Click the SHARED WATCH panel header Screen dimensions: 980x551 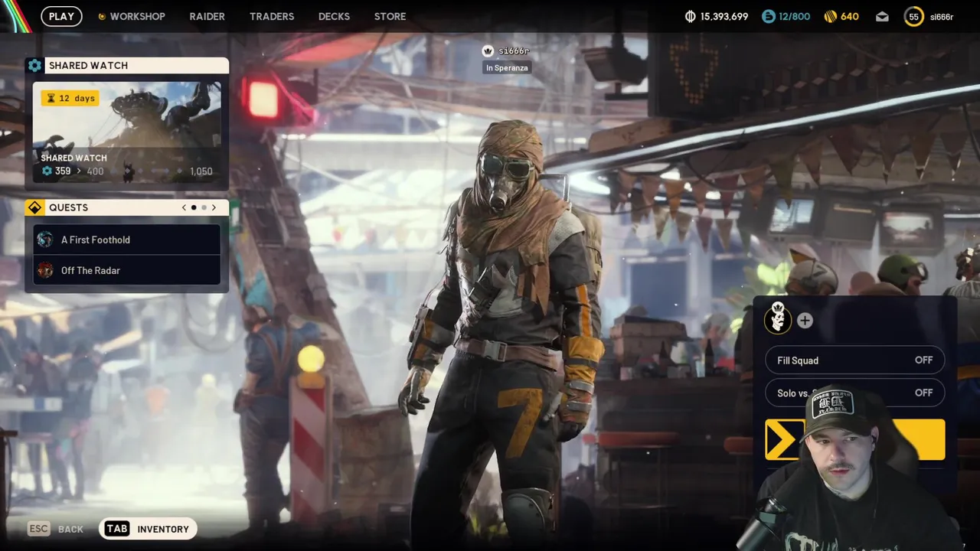tap(127, 66)
